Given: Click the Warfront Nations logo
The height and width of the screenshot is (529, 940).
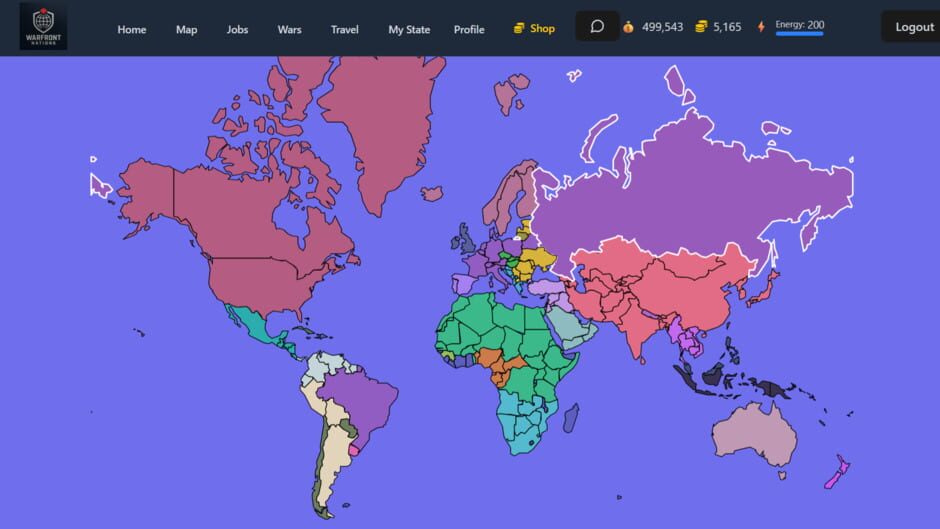Looking at the screenshot, I should click(x=43, y=27).
